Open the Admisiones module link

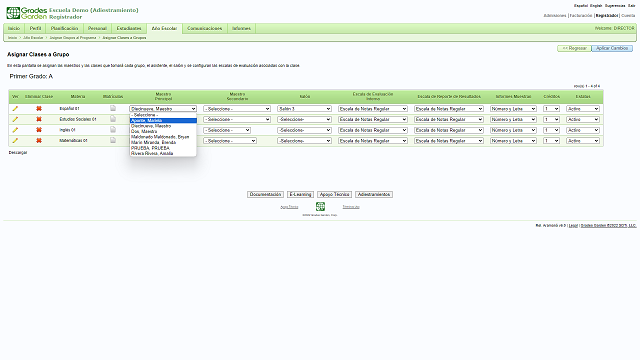click(x=555, y=16)
